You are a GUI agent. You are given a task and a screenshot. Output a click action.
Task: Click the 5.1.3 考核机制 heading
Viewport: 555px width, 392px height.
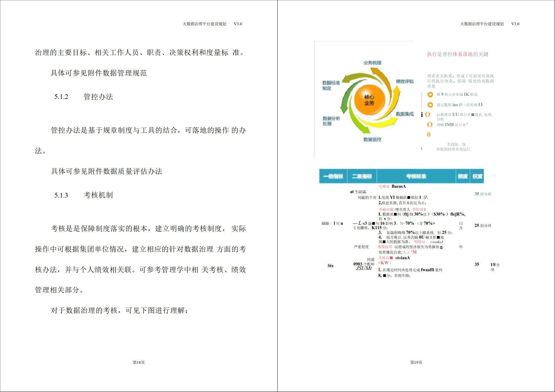point(84,195)
